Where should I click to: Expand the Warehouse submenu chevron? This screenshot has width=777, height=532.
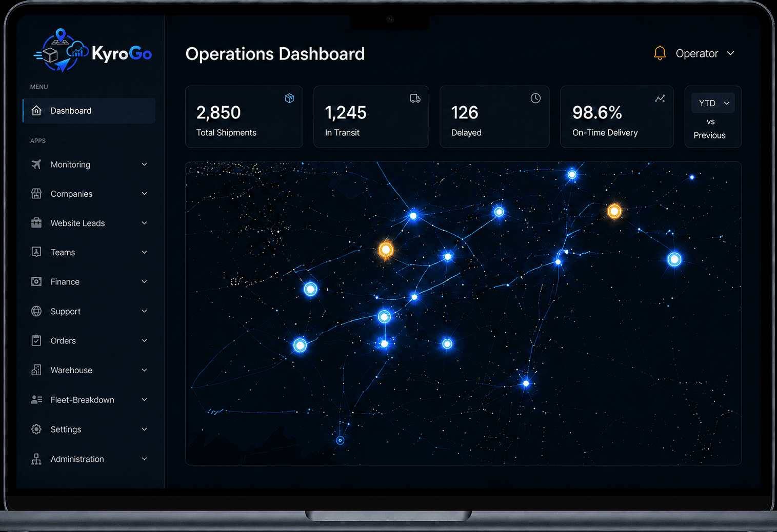(x=144, y=370)
